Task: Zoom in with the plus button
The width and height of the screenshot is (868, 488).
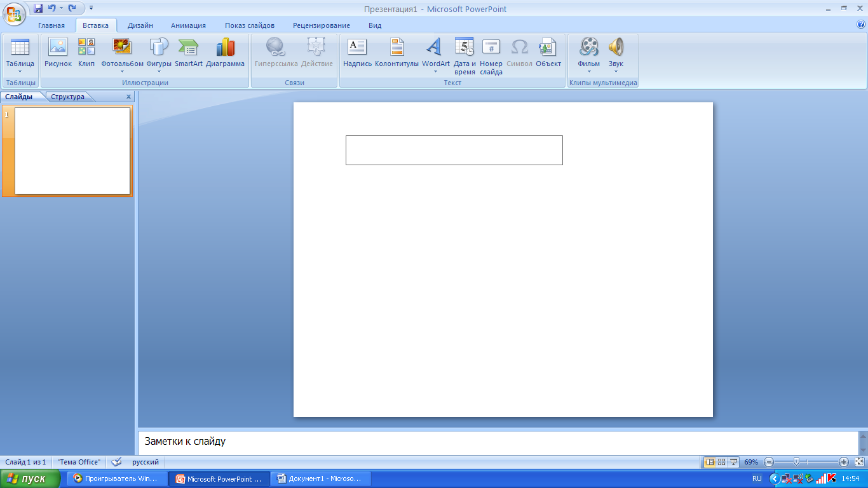Action: 844,462
